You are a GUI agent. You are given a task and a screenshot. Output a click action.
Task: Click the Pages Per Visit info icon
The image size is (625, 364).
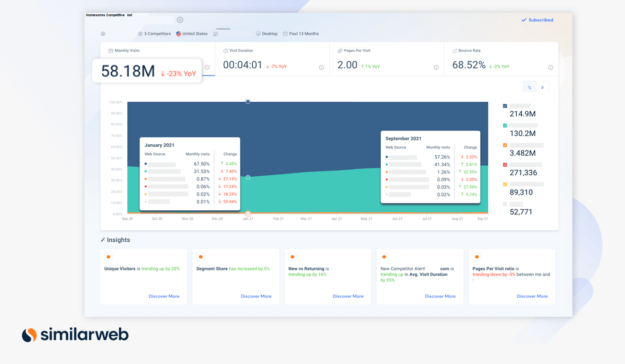(436, 67)
